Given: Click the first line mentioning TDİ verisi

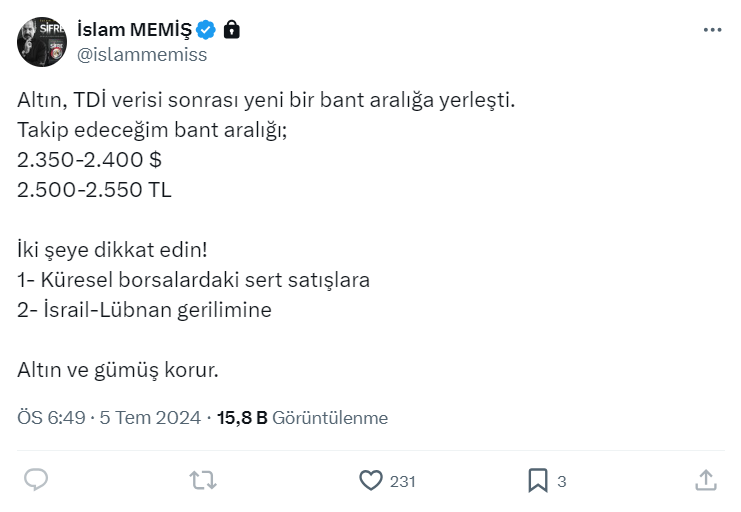Looking at the screenshot, I should (x=266, y=100).
